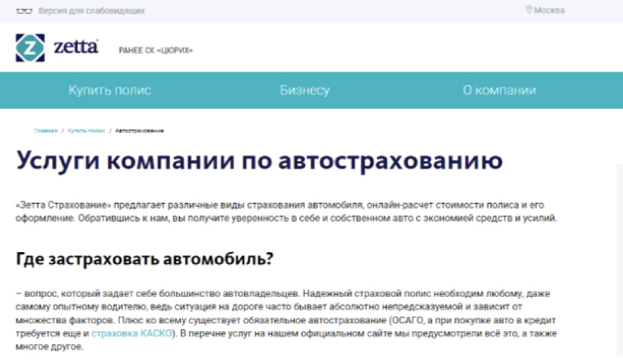Click the words "многое другое" ending the paragraph
Screen dimensions: 623x364
[x=49, y=347]
